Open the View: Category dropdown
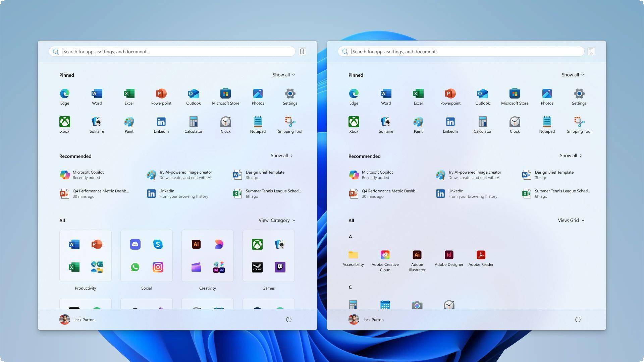This screenshot has width=644, height=362. (x=276, y=220)
